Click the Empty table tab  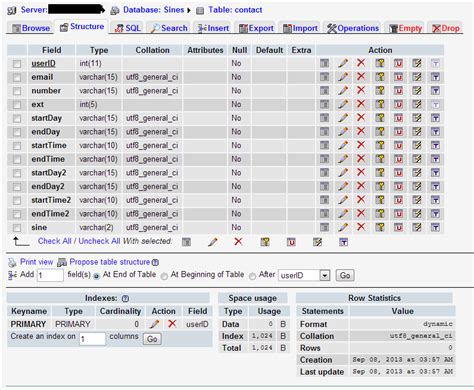coord(406,28)
